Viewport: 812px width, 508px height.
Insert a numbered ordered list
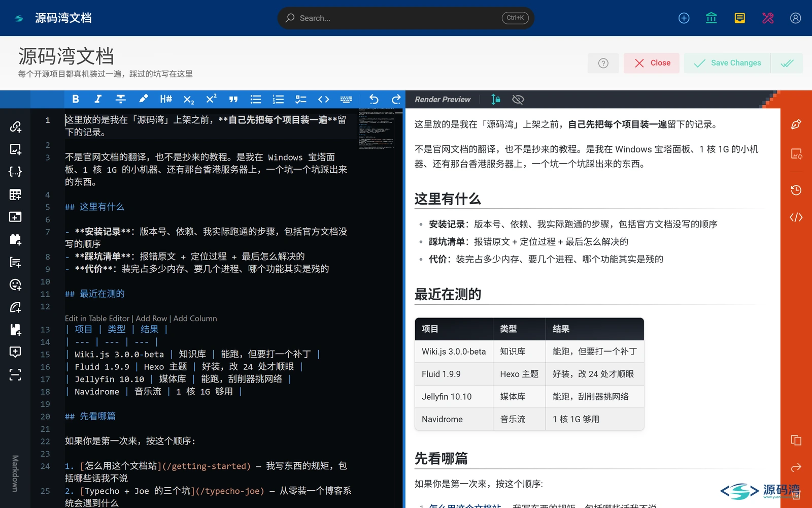(278, 99)
